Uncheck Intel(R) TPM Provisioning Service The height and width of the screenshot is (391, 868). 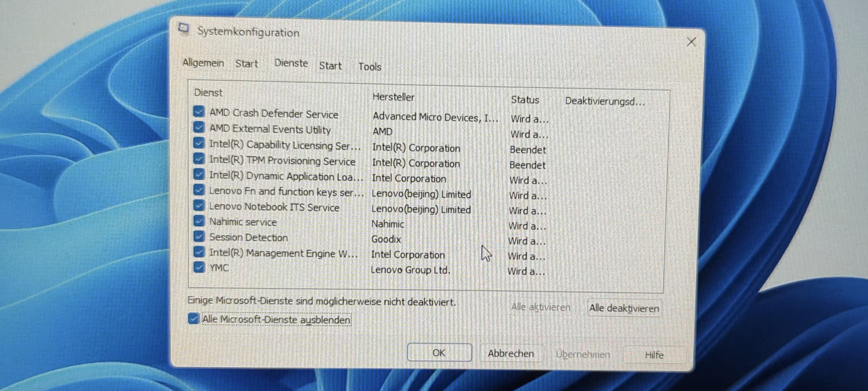pos(199,158)
